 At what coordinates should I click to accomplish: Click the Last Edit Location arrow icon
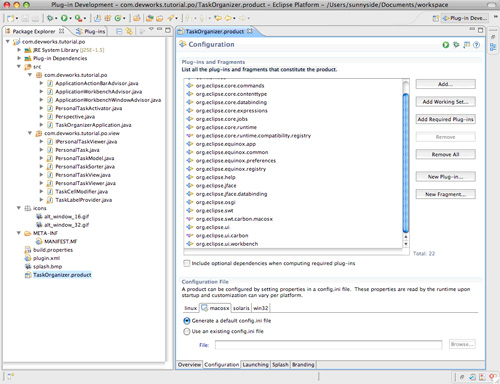218,18
